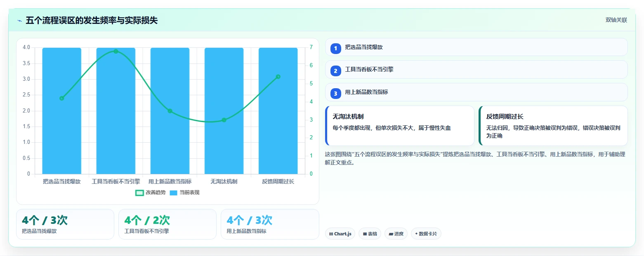This screenshot has width=644, height=256.
Task: Click the green 改善趋势 legend swatch
Action: pyautogui.click(x=139, y=193)
